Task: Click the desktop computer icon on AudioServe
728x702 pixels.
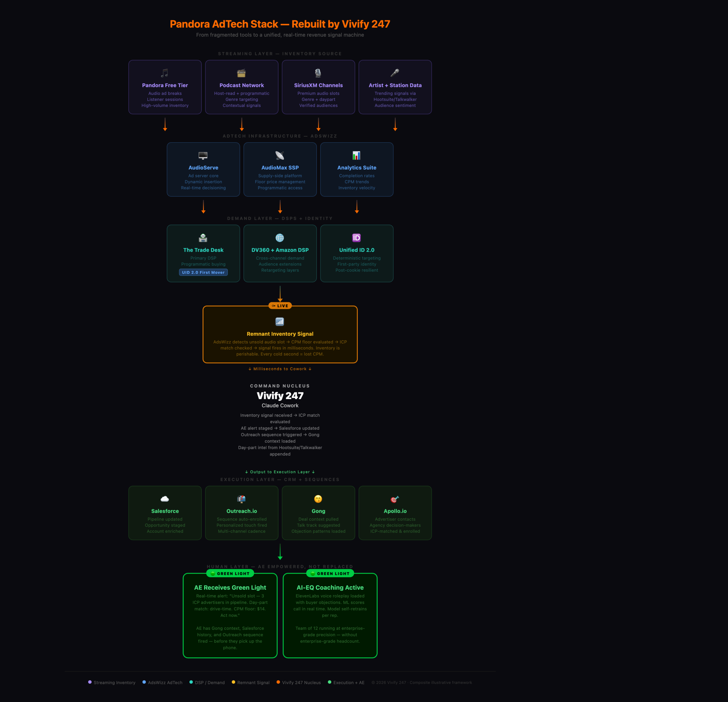Action: [x=203, y=155]
